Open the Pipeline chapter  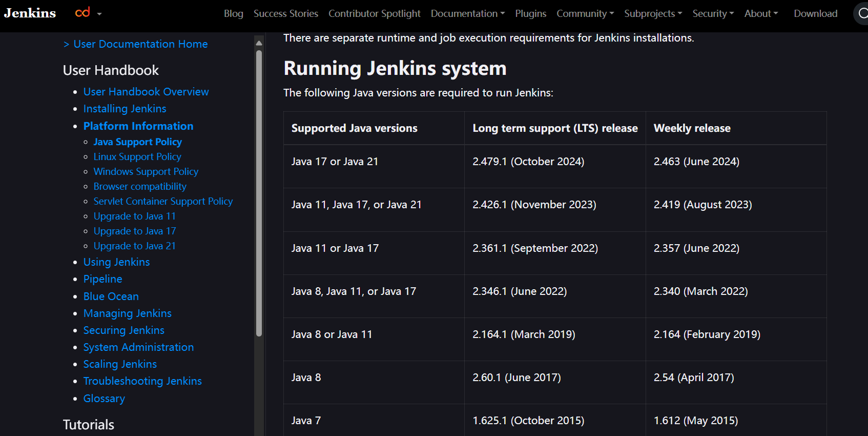tap(103, 279)
